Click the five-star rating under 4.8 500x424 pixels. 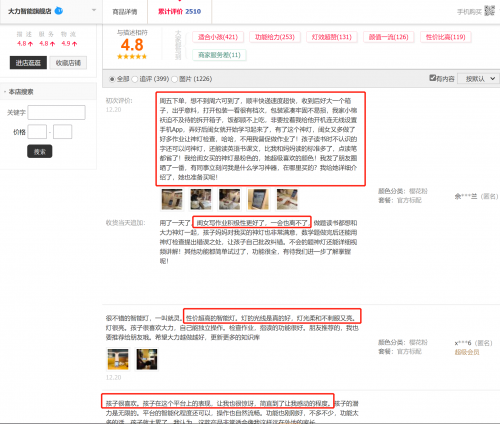point(132,57)
